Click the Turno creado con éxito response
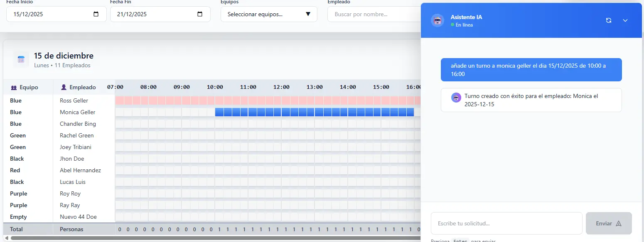The width and height of the screenshot is (644, 242). pos(531,100)
